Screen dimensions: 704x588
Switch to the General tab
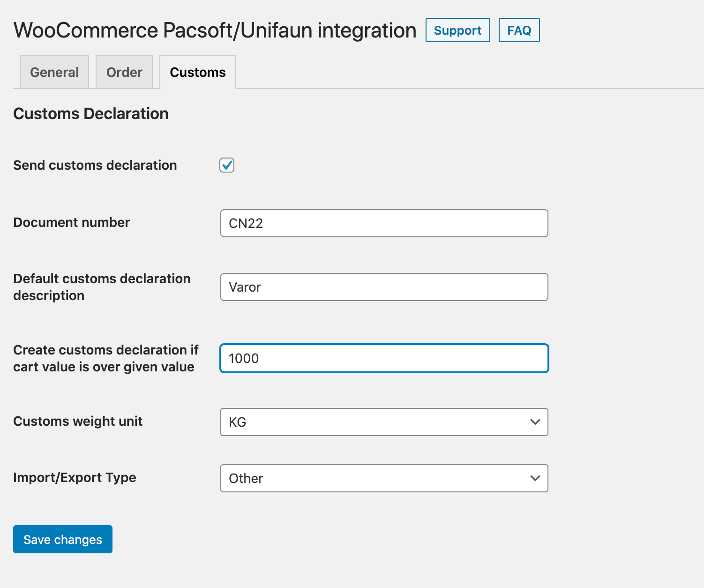tap(54, 72)
